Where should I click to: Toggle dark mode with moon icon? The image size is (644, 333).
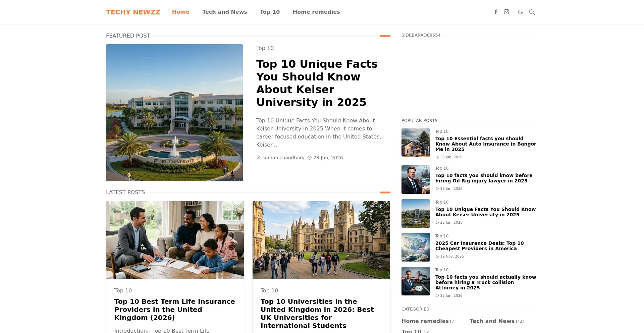(x=521, y=12)
